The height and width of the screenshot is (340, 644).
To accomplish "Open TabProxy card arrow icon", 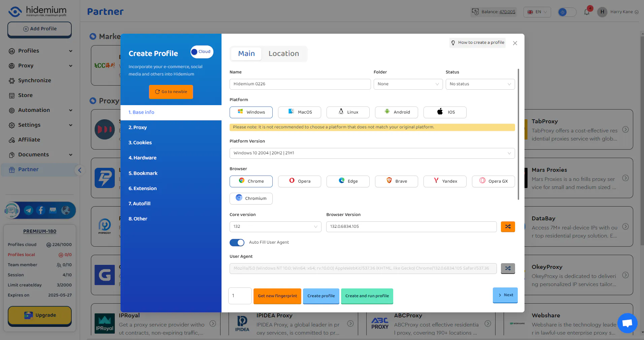I will pos(625,129).
